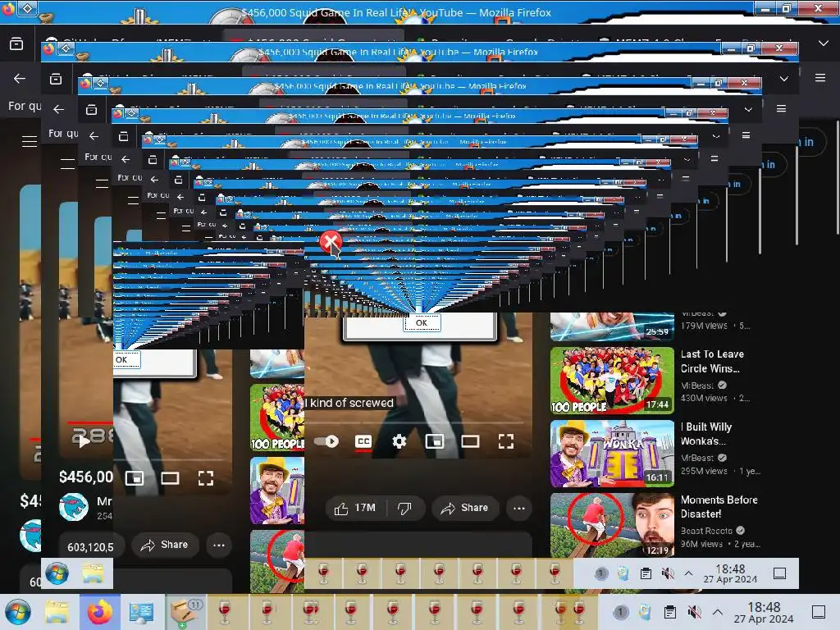Click page scrollbar of outermost Firefox window

point(838,177)
